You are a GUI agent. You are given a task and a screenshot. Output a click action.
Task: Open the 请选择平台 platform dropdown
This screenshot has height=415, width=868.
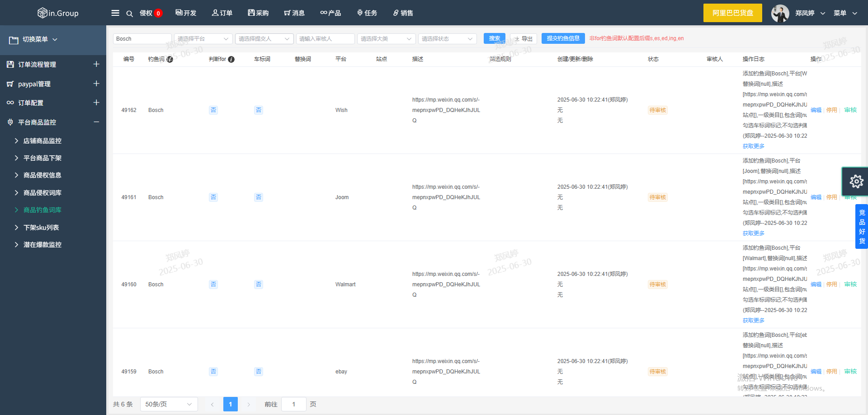point(203,39)
